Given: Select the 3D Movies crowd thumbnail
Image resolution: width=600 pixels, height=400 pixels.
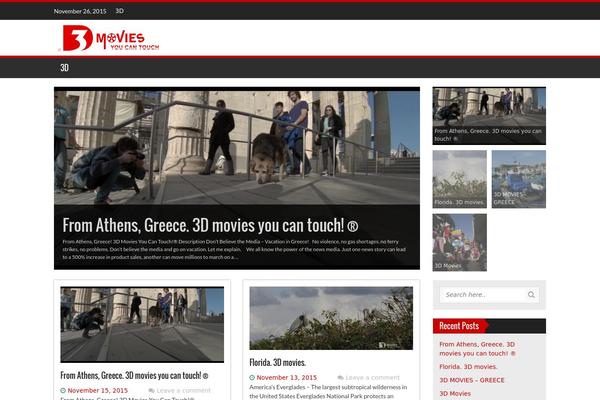Looking at the screenshot, I should [460, 242].
